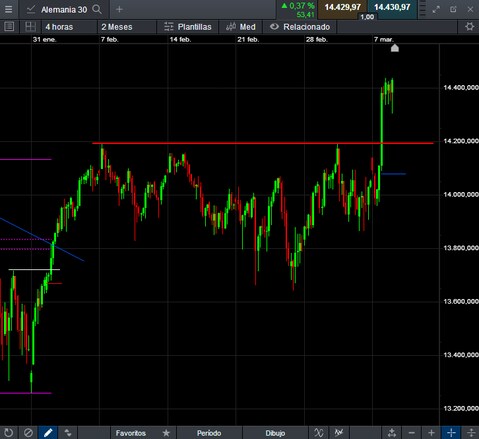Select the pencil drawing tool
The height and width of the screenshot is (439, 479).
tap(48, 433)
